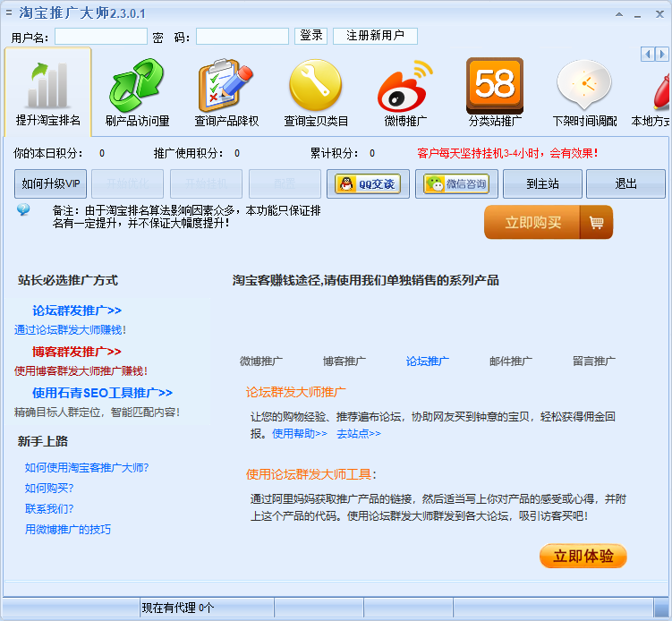Click the QQ交谈 penguin button
The image size is (672, 621).
(368, 183)
